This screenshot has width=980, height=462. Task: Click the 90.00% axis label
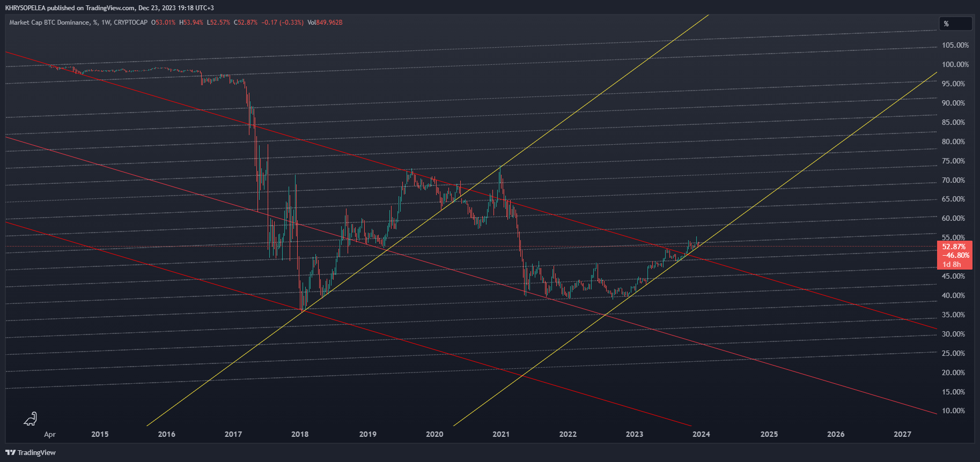coord(953,103)
